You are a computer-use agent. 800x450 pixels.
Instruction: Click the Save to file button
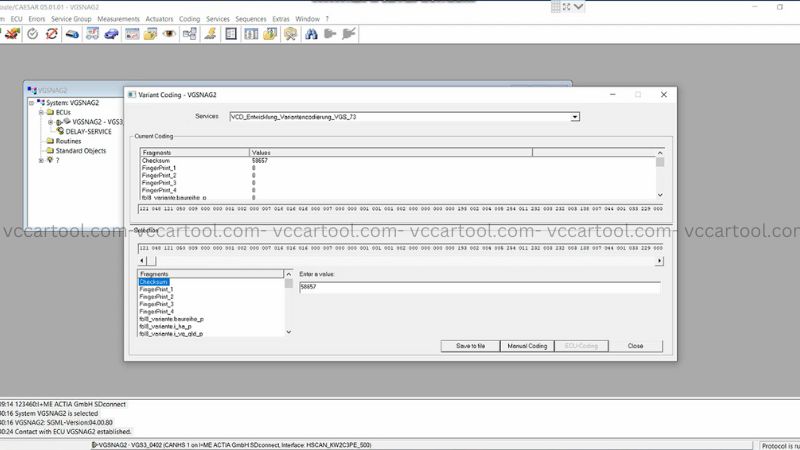click(470, 346)
